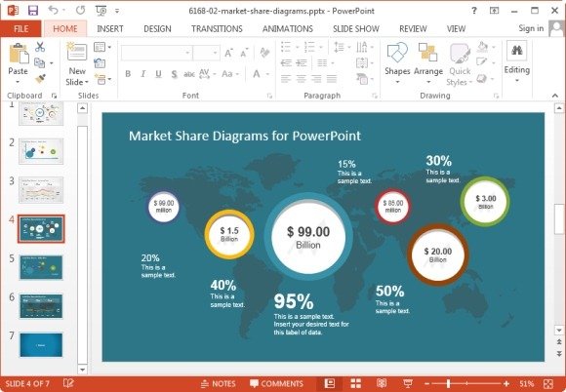The height and width of the screenshot is (392, 566).
Task: Open Line Spacing dropdown
Action: 342,47
